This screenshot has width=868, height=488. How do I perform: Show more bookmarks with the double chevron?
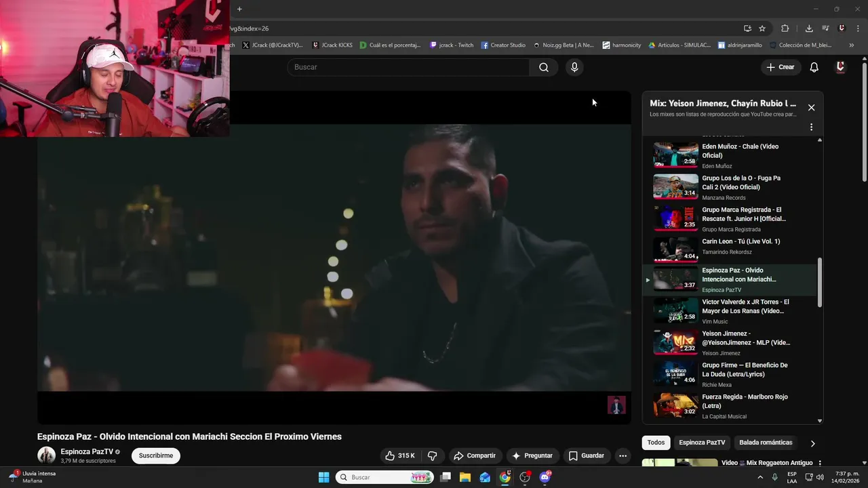pyautogui.click(x=852, y=45)
